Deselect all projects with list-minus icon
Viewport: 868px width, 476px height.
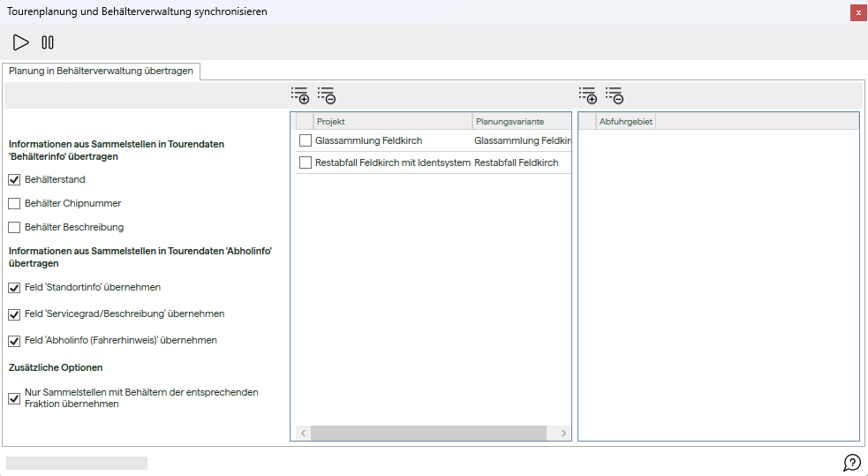pos(327,95)
